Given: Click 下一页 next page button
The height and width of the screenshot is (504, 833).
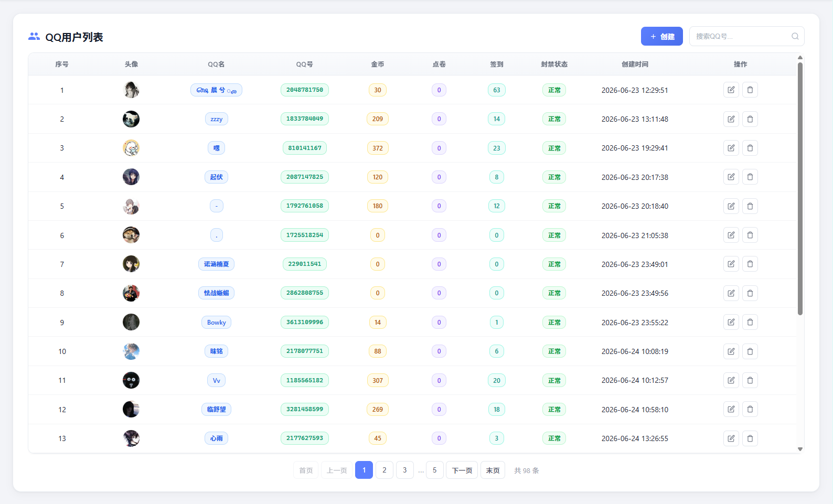Looking at the screenshot, I should (462, 470).
